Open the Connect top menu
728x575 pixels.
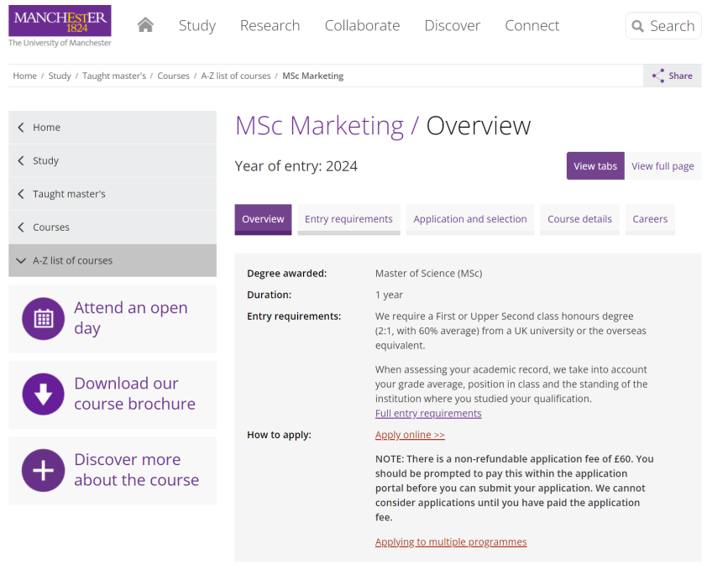tap(532, 25)
